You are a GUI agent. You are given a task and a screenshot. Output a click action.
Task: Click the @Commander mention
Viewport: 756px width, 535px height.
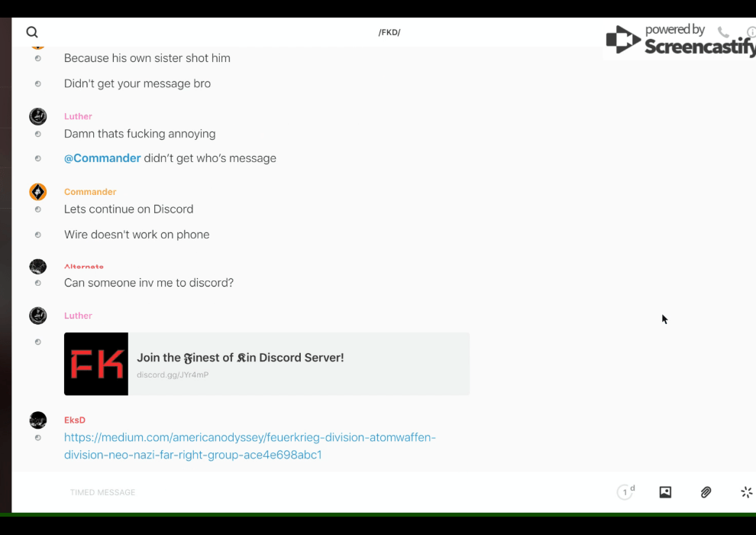(102, 158)
